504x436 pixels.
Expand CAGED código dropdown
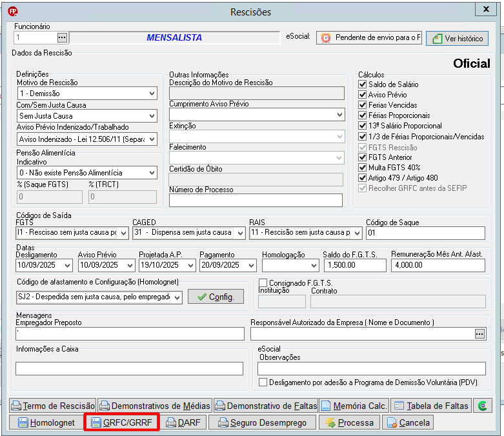click(240, 233)
